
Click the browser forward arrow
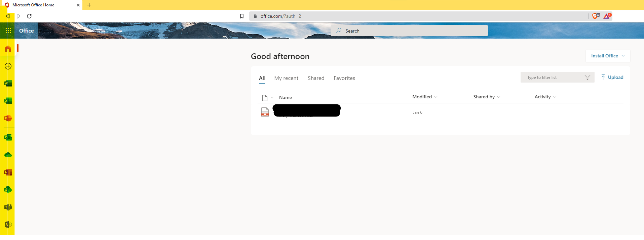coord(18,16)
